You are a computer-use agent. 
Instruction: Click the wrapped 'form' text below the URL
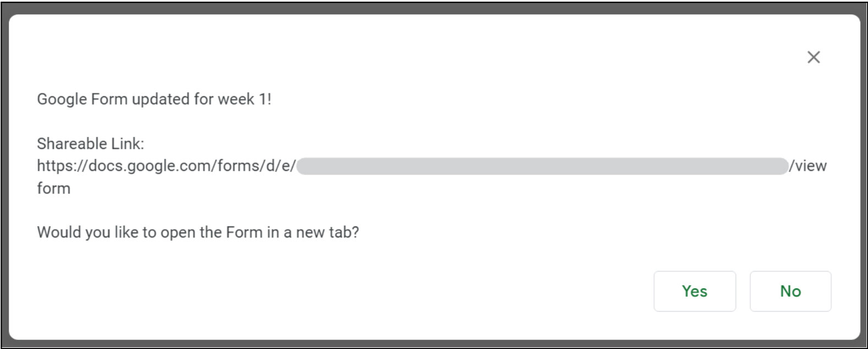click(x=53, y=189)
